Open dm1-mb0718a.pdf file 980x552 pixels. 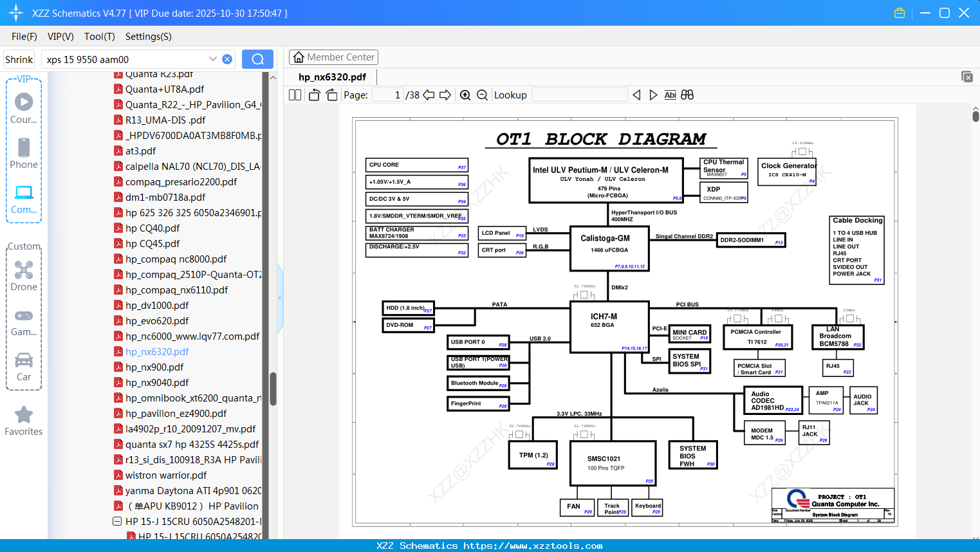165,198
